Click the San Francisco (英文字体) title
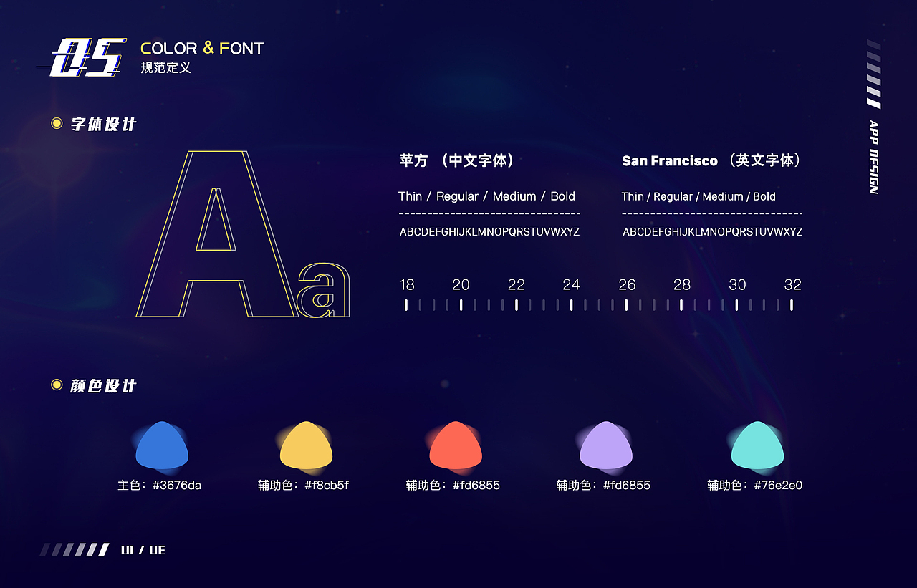The height and width of the screenshot is (588, 917). tap(713, 160)
